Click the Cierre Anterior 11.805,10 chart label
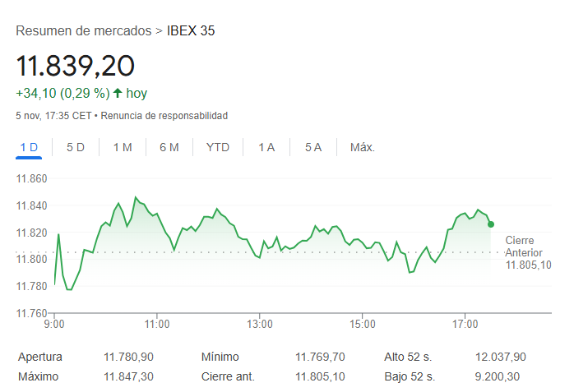The width and height of the screenshot is (574, 392). 527,253
